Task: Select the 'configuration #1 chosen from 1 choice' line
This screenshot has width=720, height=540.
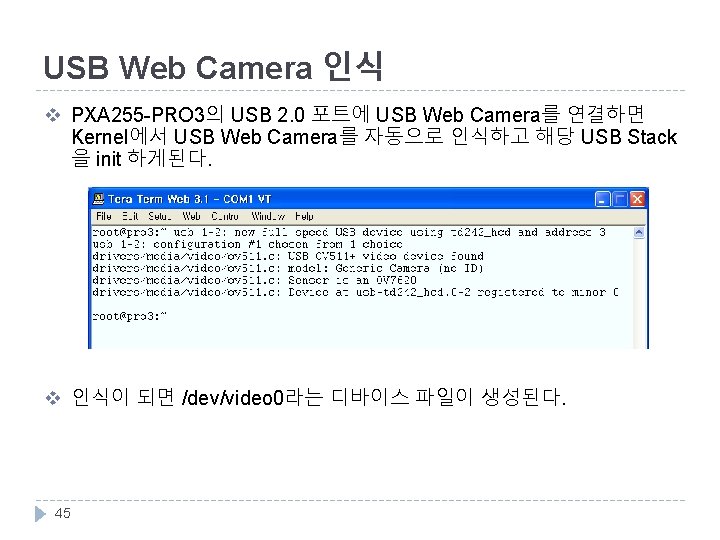Action: (x=248, y=244)
